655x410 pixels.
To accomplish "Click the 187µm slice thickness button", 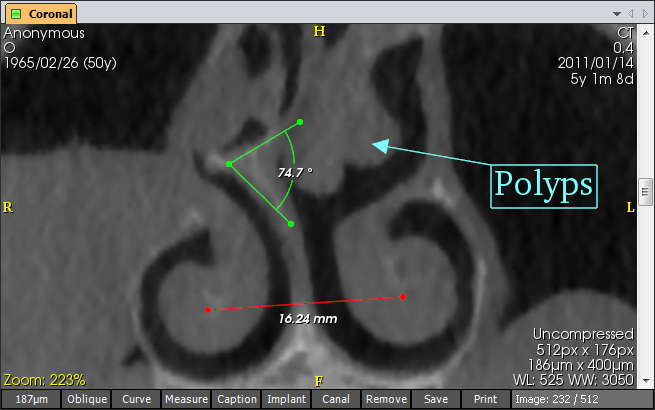I will tap(30, 400).
